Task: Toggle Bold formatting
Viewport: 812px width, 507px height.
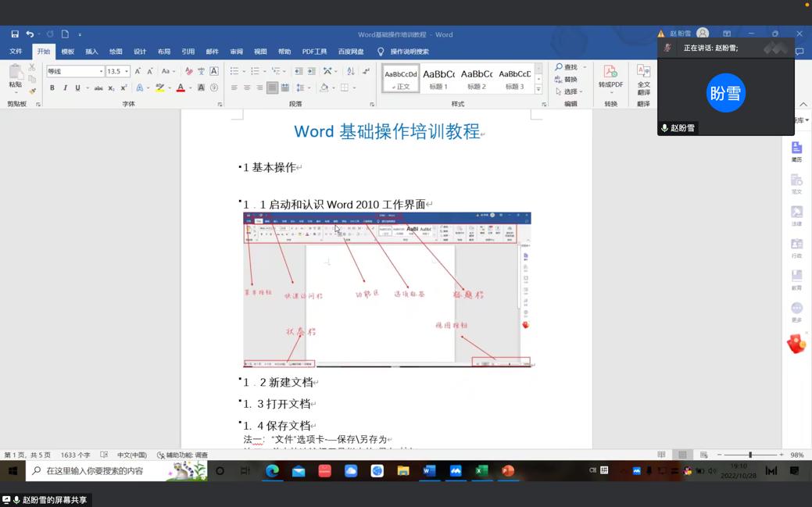Action: click(x=52, y=88)
